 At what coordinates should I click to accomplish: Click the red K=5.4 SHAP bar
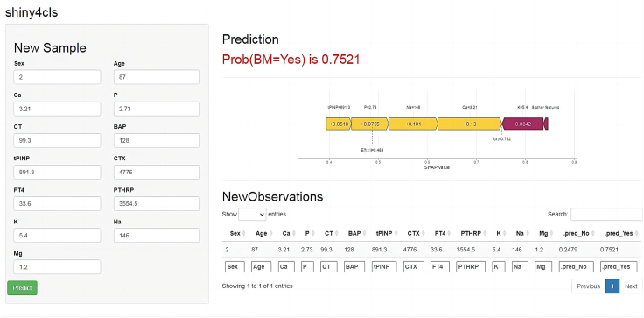pyautogui.click(x=522, y=124)
